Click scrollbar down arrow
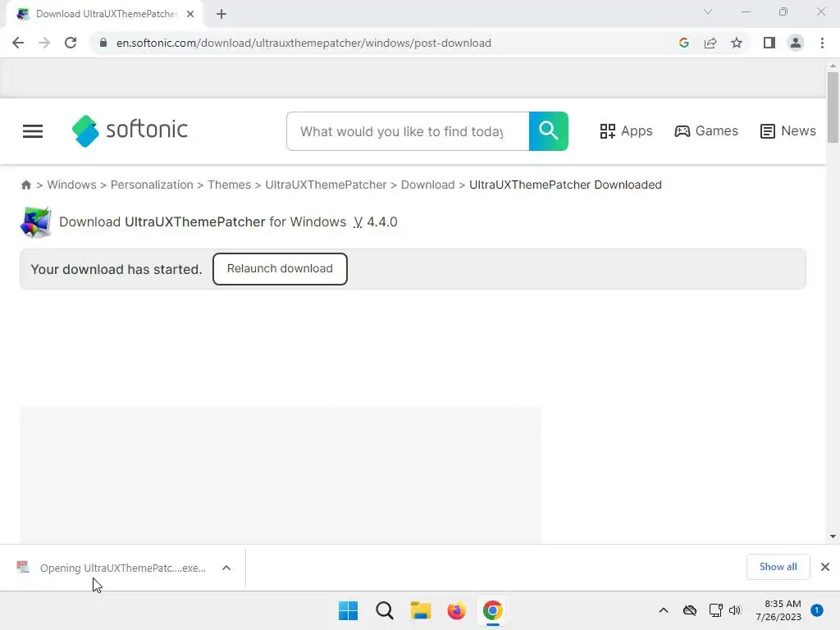 coord(833,536)
